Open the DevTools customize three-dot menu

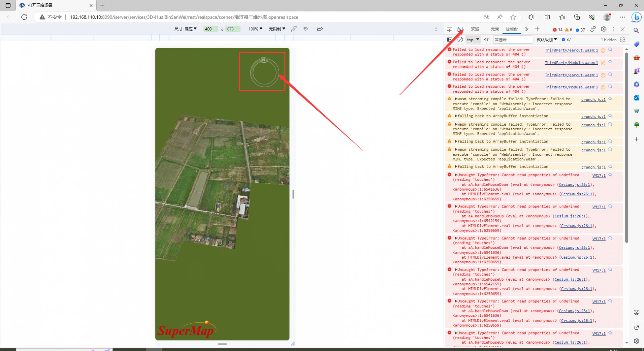[x=613, y=29]
